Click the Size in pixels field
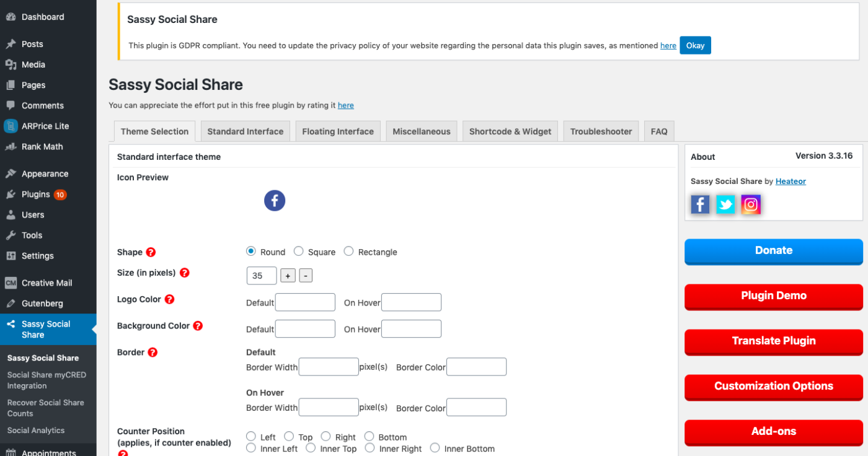 click(262, 276)
